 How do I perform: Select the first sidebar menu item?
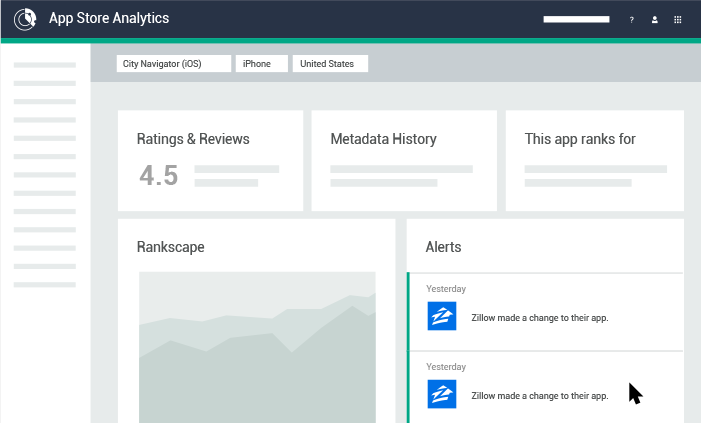coord(45,65)
